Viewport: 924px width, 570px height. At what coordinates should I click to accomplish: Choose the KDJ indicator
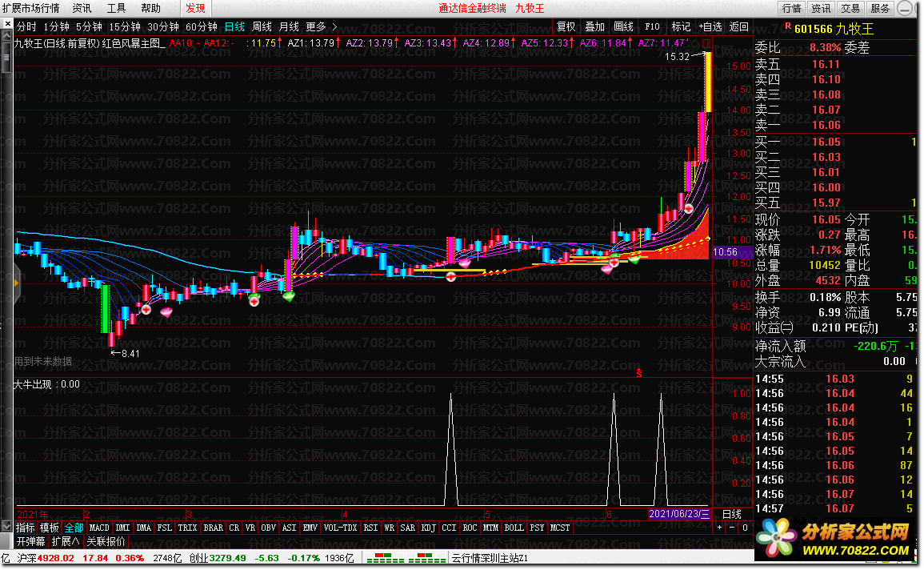point(429,528)
